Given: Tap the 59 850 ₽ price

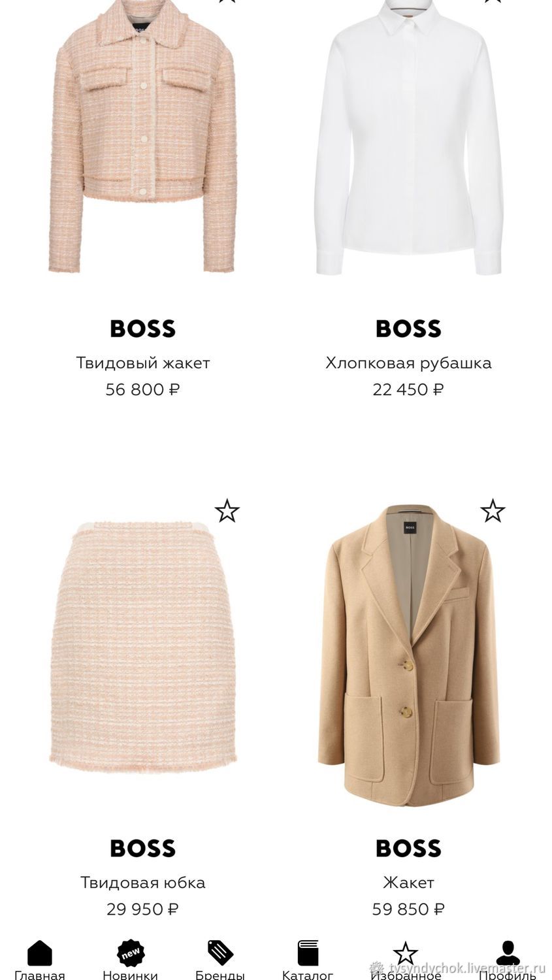Looking at the screenshot, I should (x=408, y=909).
